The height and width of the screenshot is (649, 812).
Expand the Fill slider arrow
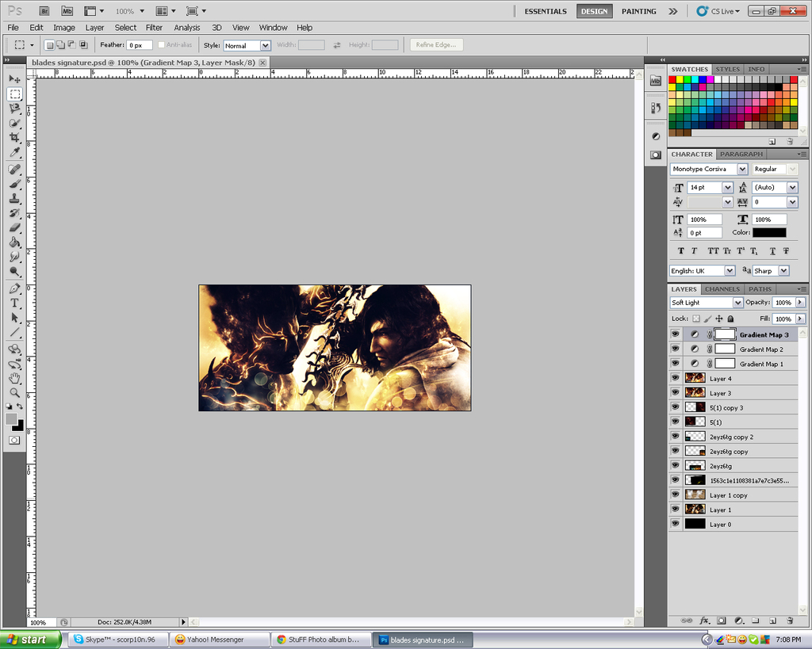click(x=800, y=319)
